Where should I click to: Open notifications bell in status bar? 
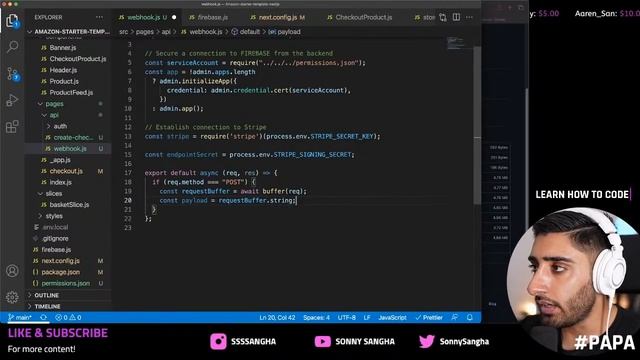click(x=469, y=318)
